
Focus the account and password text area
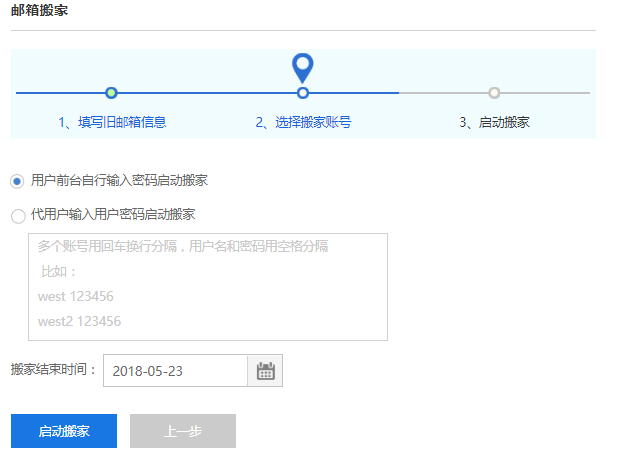pyautogui.click(x=207, y=287)
